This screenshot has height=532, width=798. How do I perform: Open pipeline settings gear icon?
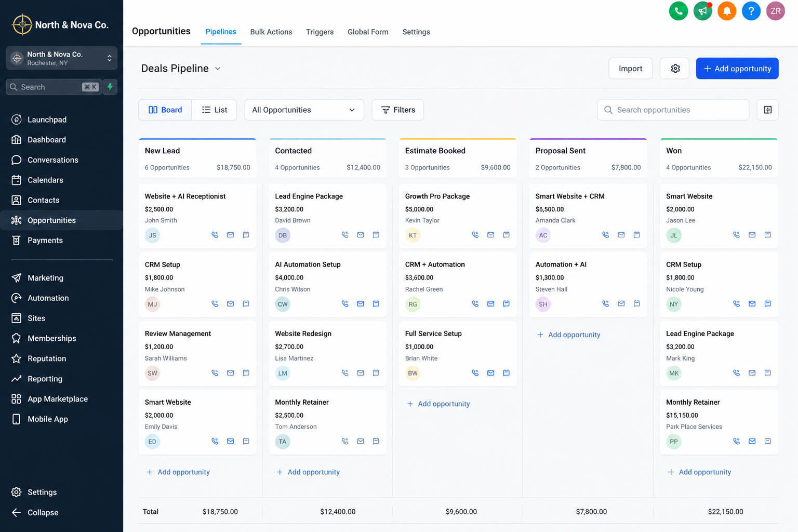[x=675, y=69]
